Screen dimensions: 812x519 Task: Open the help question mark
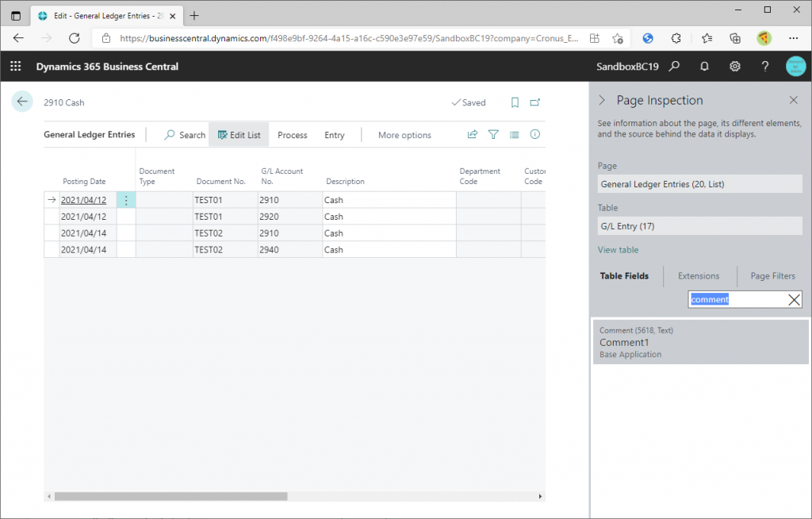point(765,67)
